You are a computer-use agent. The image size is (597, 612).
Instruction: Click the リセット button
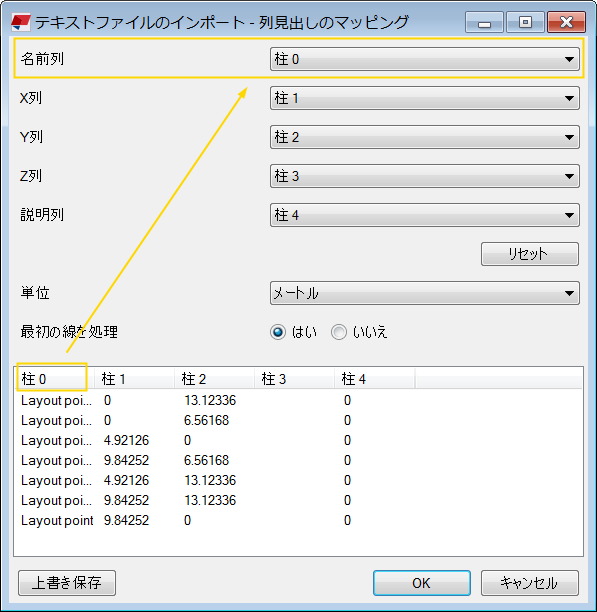(529, 254)
